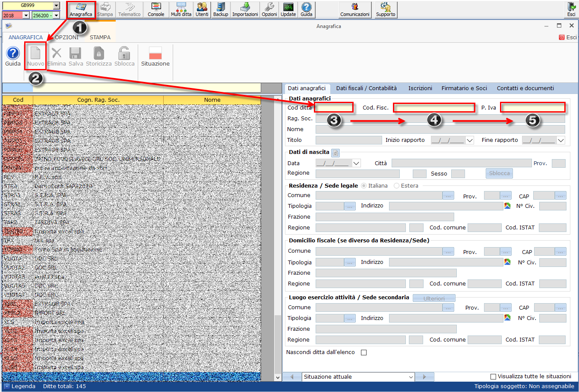The image size is (579, 392).
Task: Open Contatti e documenti tab
Action: (x=525, y=88)
